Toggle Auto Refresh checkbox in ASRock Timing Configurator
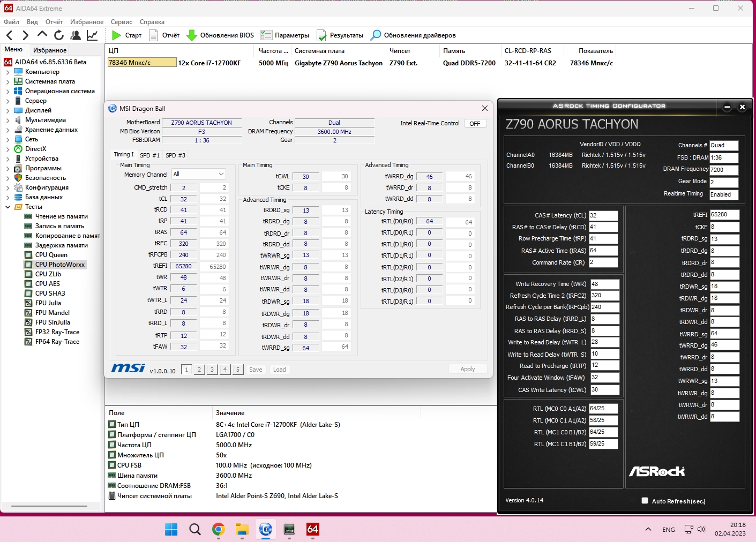756x542 pixels. tap(645, 501)
